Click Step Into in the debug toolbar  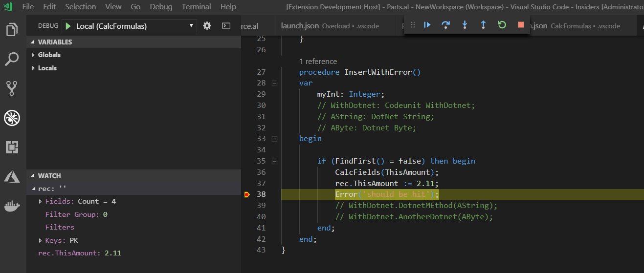pyautogui.click(x=465, y=24)
